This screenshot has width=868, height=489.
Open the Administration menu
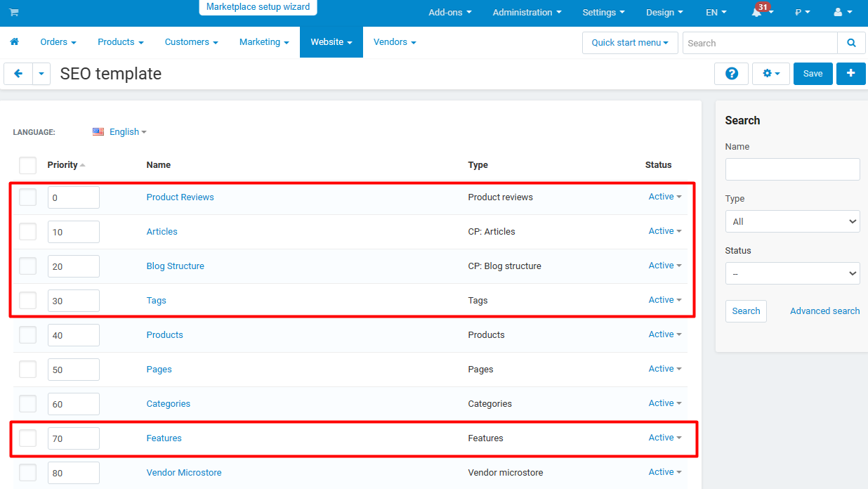pyautogui.click(x=527, y=12)
